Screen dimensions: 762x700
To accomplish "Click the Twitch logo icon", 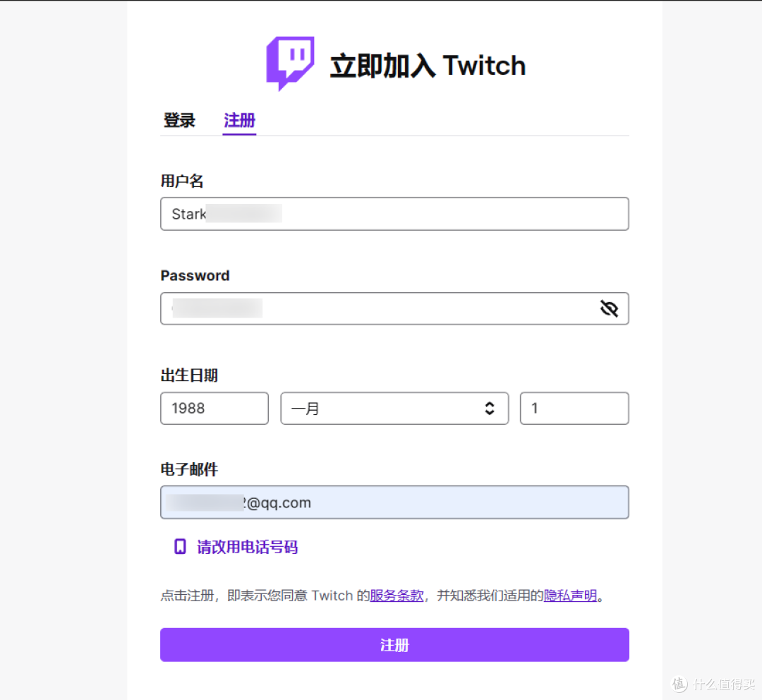I will pyautogui.click(x=290, y=64).
